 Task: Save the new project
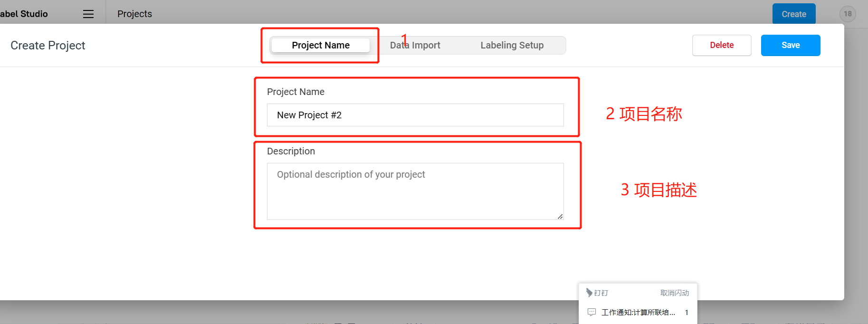[x=790, y=45]
